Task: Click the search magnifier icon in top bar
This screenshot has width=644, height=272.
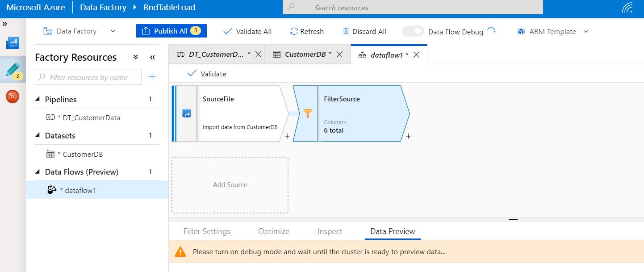Action: (x=291, y=7)
